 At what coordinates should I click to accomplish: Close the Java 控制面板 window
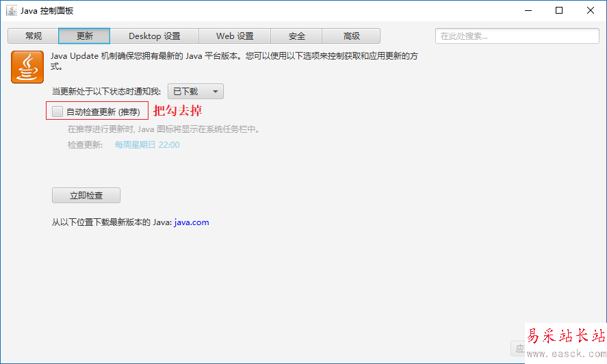click(591, 10)
